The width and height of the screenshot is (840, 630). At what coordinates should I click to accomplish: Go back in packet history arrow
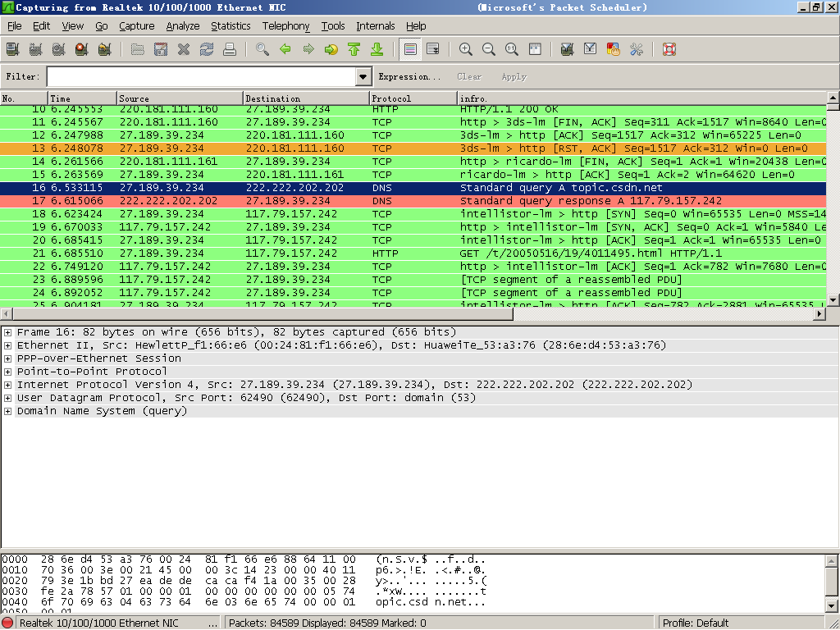point(285,49)
